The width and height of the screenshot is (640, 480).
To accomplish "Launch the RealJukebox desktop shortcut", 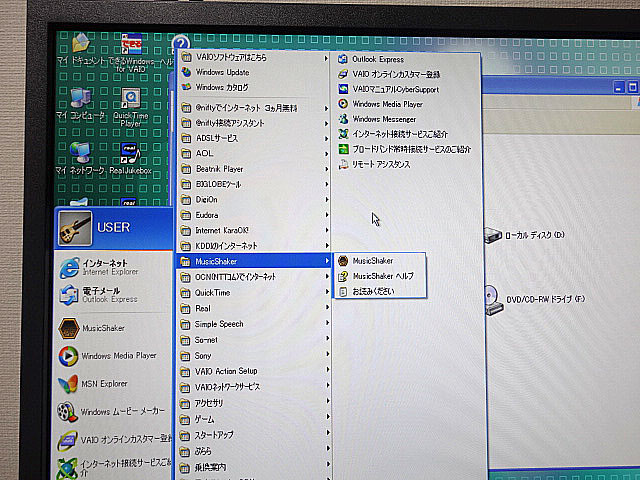I will click(131, 158).
